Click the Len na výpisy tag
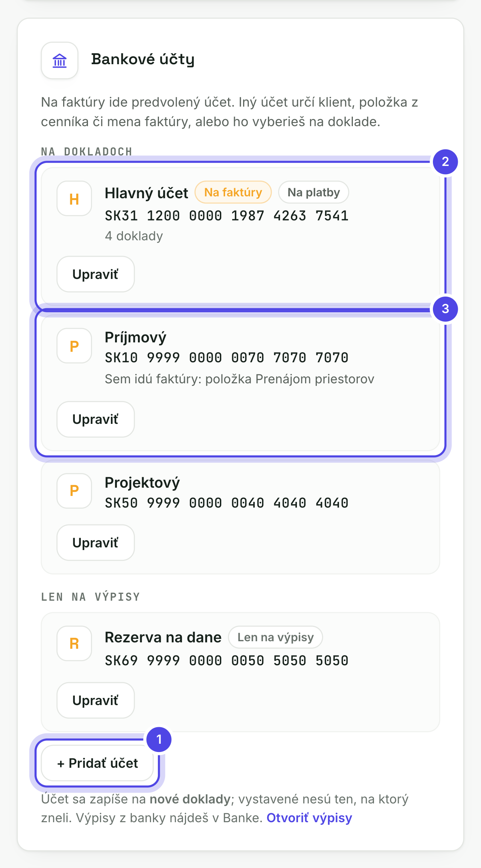Image resolution: width=481 pixels, height=868 pixels. pyautogui.click(x=275, y=637)
